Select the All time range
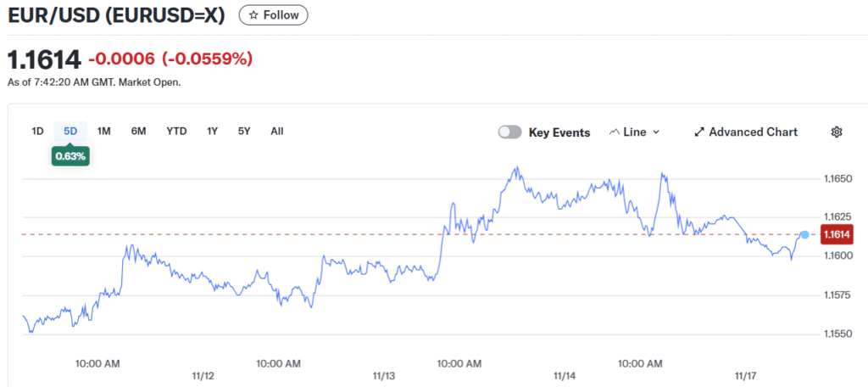This screenshot has height=387, width=868. [x=277, y=131]
